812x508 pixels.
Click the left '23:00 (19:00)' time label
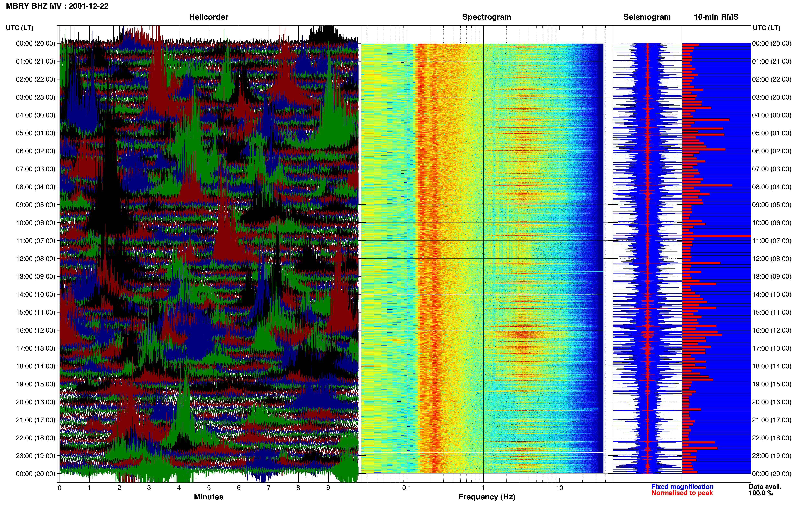click(36, 456)
